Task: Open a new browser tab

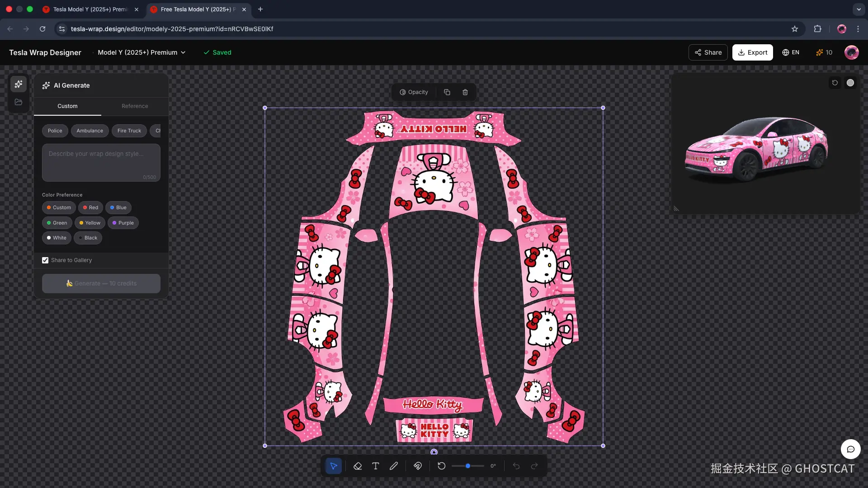Action: [260, 9]
